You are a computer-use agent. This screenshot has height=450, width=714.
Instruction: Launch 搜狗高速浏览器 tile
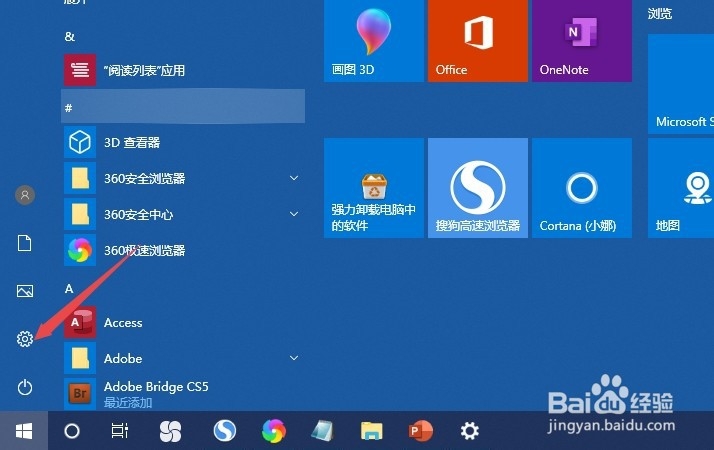(478, 188)
